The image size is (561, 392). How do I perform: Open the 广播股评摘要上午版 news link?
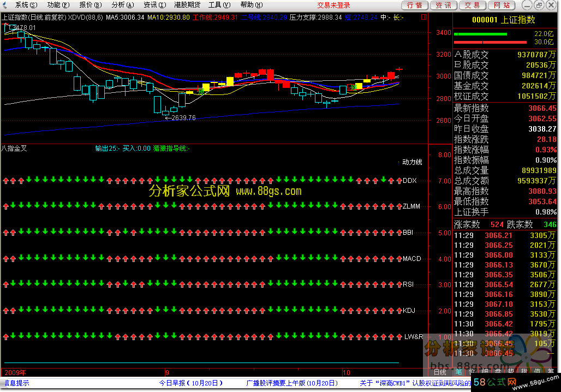click(292, 383)
